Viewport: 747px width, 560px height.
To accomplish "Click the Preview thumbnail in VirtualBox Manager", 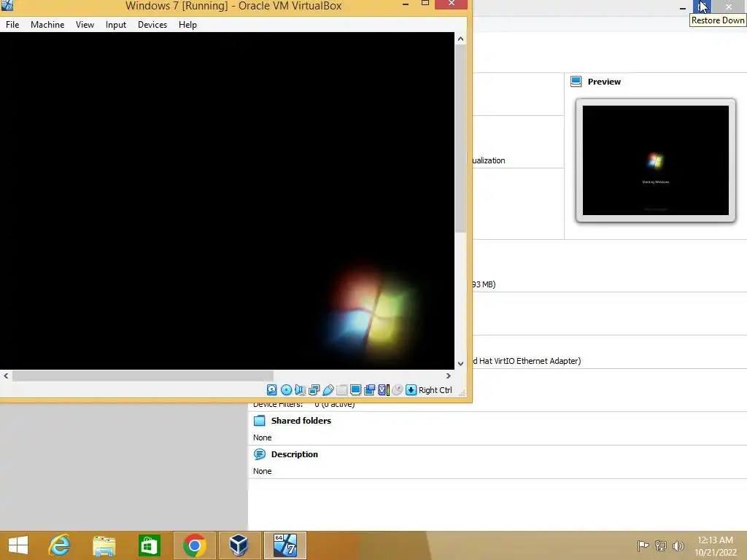I will click(656, 160).
